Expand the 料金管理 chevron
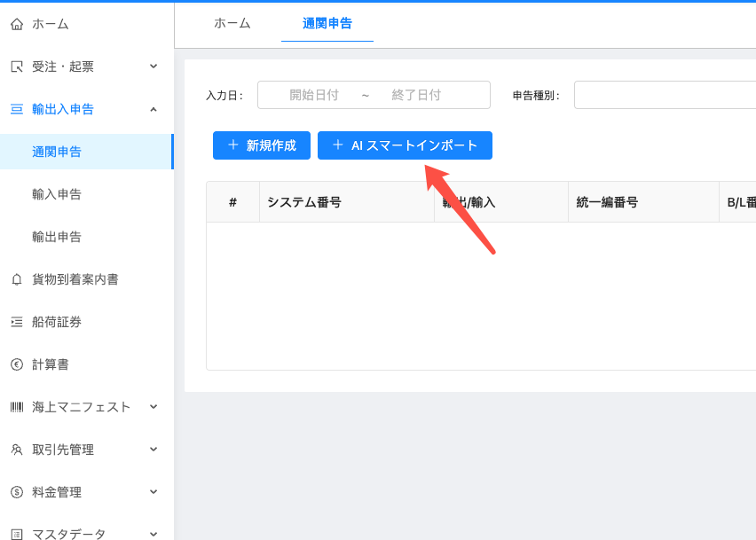This screenshot has width=756, height=540. [x=154, y=492]
